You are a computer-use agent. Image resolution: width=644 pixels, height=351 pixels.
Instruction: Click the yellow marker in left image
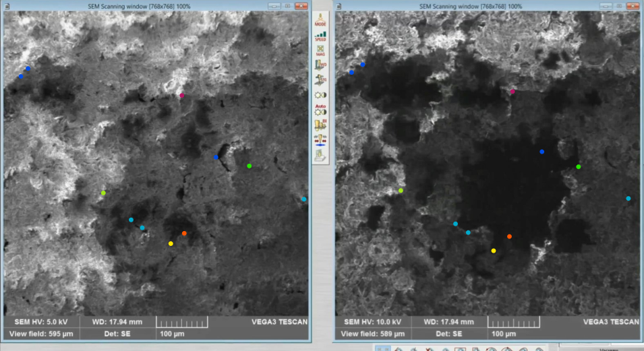click(x=171, y=243)
